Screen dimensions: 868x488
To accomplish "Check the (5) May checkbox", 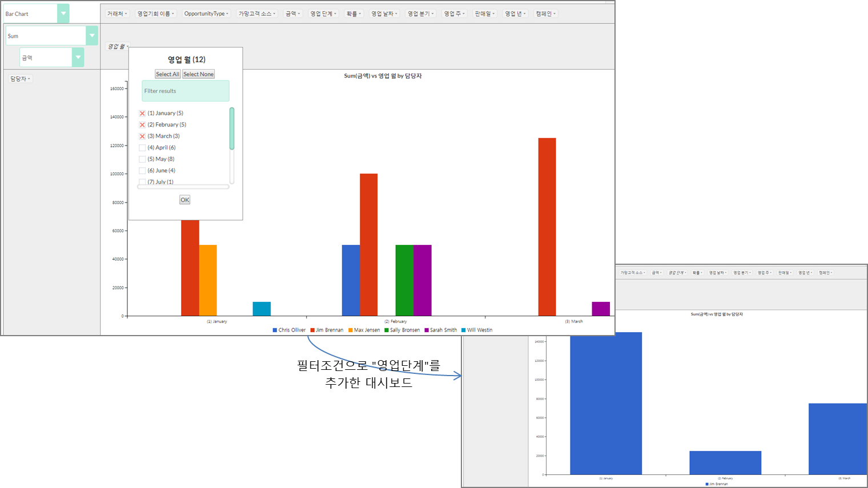I will [x=142, y=159].
